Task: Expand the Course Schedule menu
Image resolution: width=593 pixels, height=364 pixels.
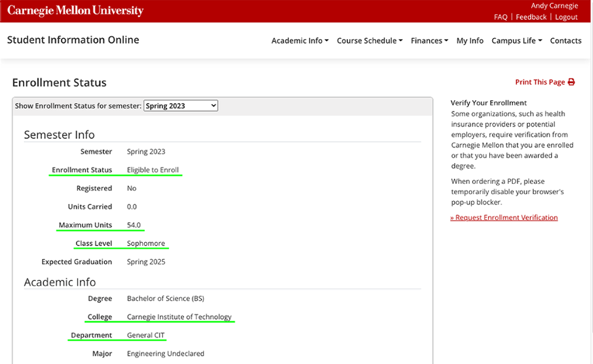Action: coord(369,40)
